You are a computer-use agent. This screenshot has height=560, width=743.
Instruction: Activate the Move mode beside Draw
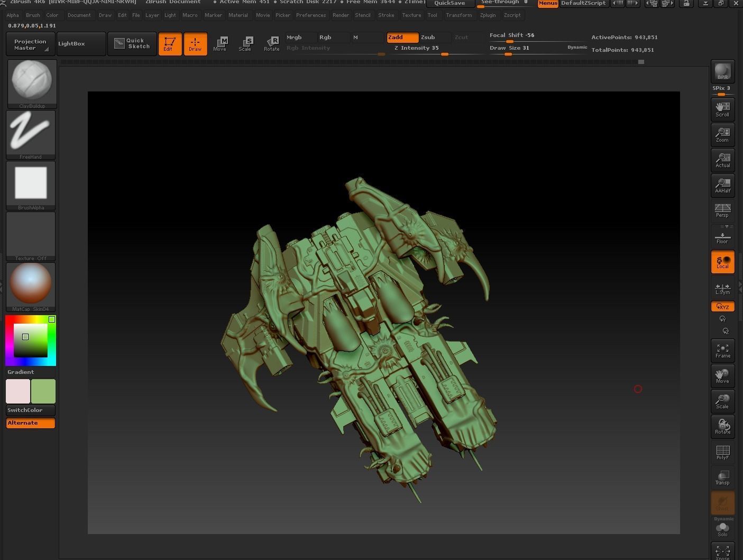[220, 44]
